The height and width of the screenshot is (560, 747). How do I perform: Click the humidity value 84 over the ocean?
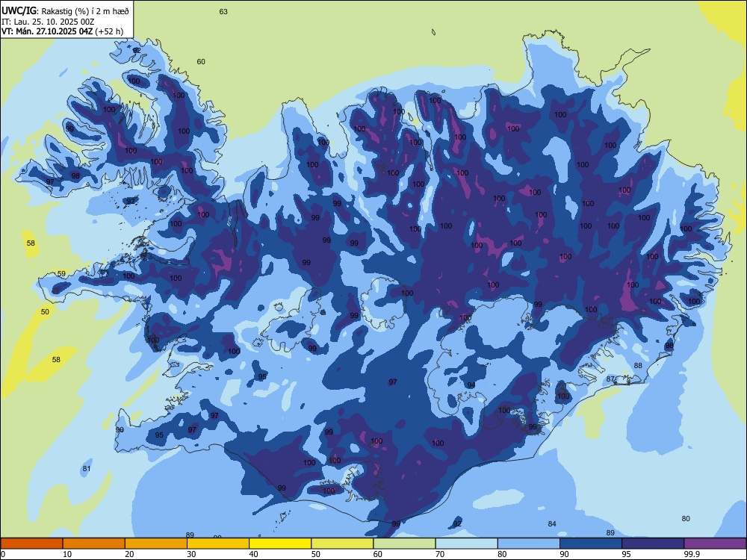point(552,524)
